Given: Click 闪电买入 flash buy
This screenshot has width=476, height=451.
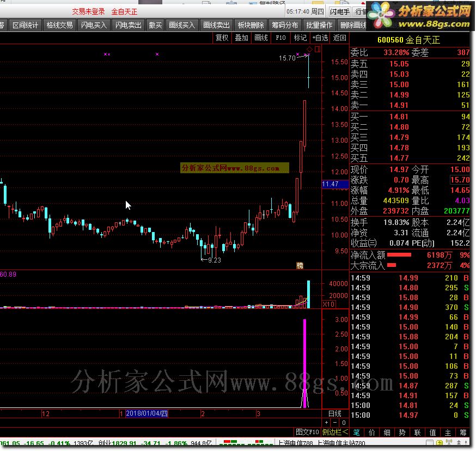Looking at the screenshot, I should tap(94, 25).
